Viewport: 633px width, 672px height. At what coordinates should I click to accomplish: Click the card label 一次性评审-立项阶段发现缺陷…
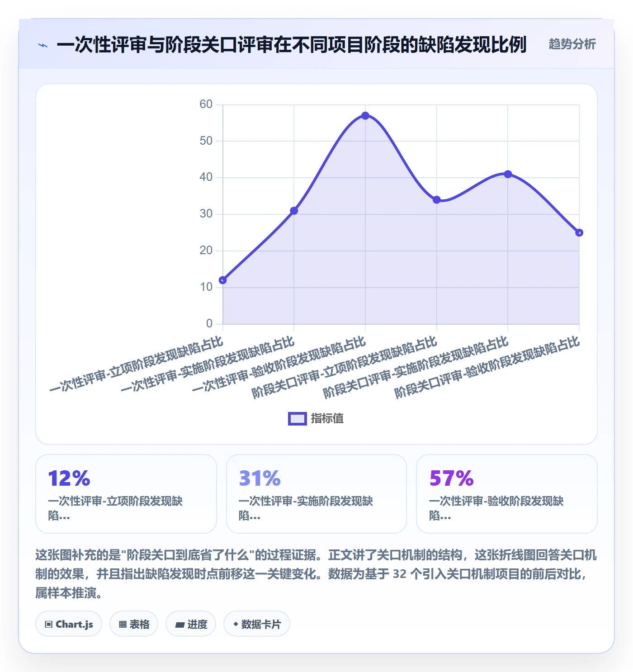pos(115,508)
